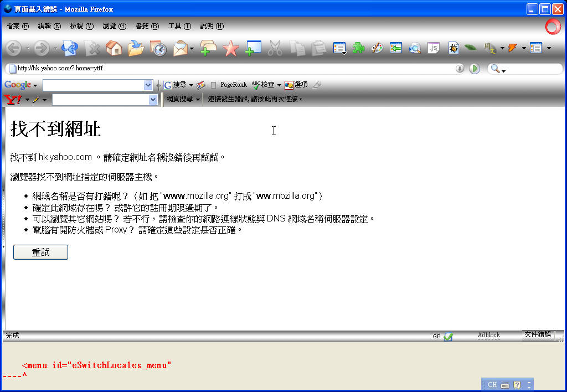
Task: Click the Forward navigation arrow
Action: 42,48
